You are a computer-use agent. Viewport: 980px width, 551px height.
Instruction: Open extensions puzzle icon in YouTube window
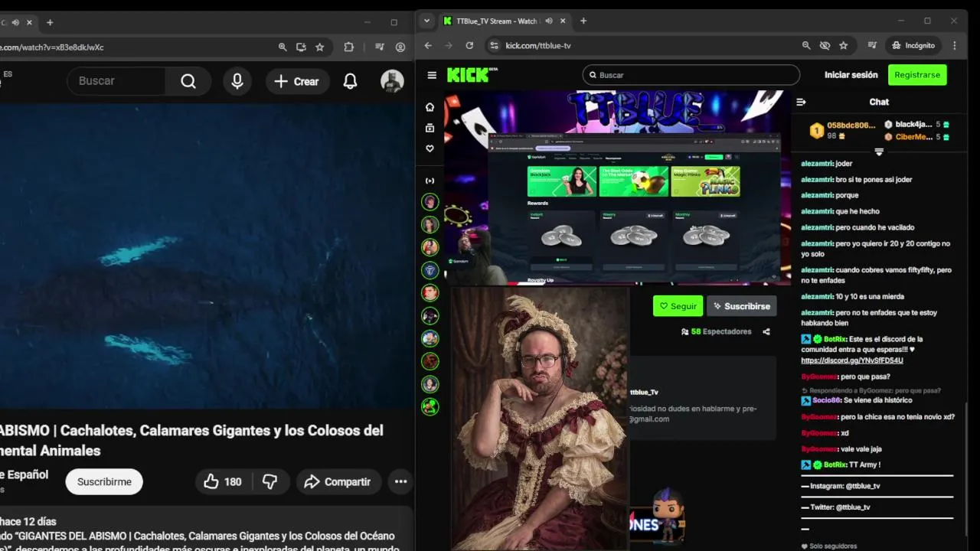pyautogui.click(x=349, y=47)
